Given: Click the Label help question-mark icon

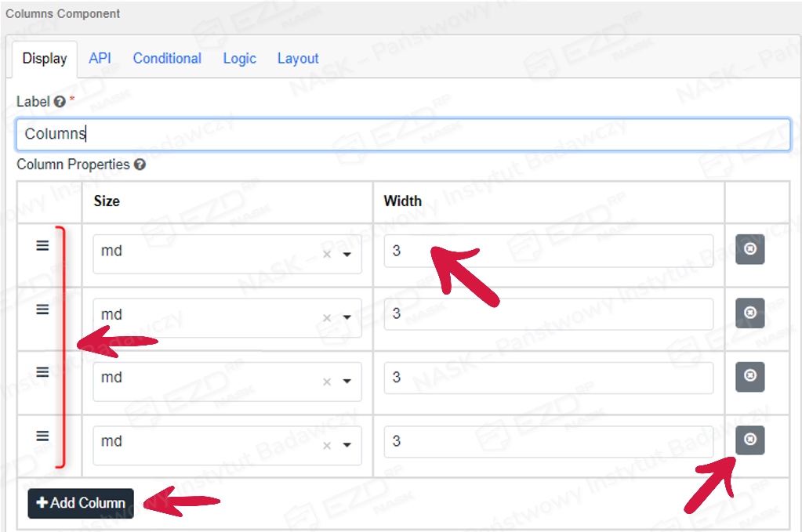Looking at the screenshot, I should 59,102.
